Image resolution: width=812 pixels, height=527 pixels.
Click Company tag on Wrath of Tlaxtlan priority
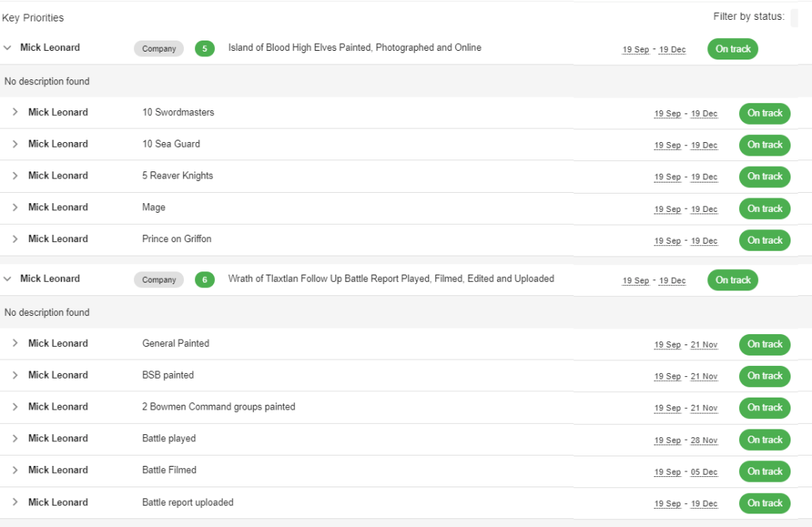click(159, 279)
